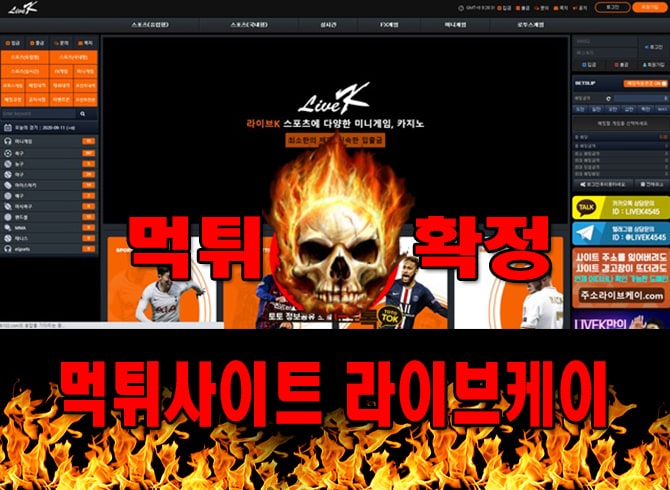The image size is (670, 490).
Task: Click the sidebar keyword search field
Action: [x=38, y=114]
